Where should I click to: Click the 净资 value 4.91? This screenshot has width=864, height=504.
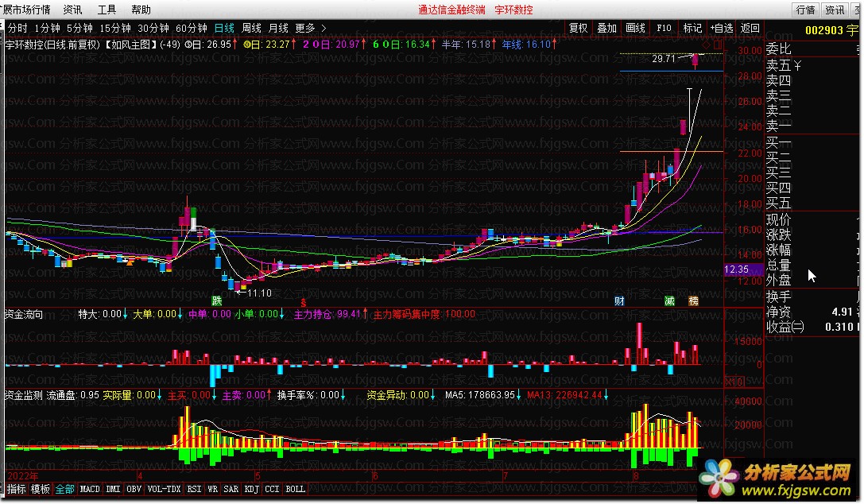[842, 312]
